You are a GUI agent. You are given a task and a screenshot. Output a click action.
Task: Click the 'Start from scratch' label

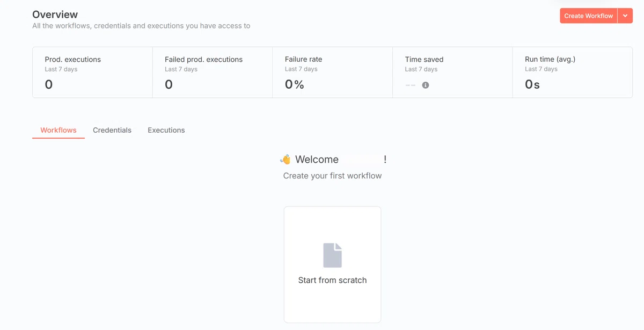[332, 280]
